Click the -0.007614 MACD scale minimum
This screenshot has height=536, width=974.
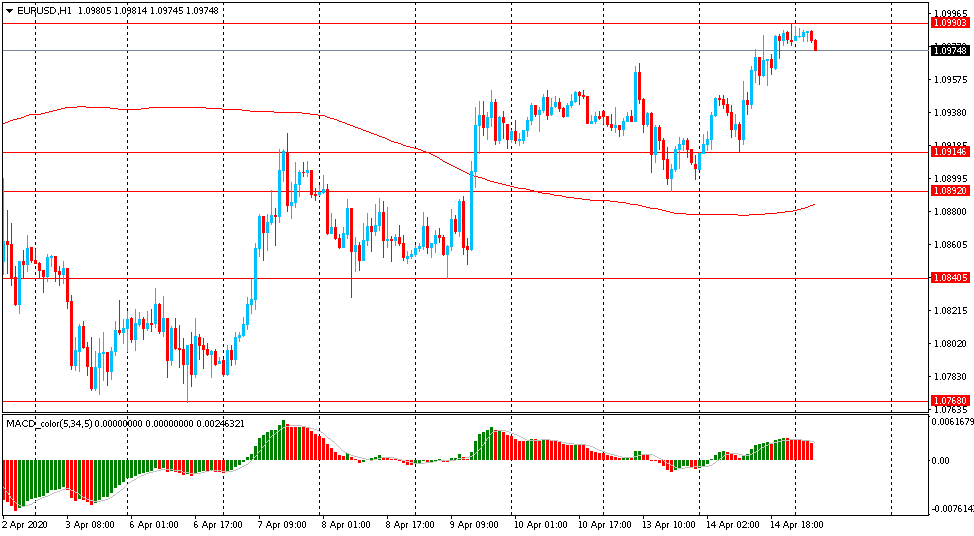click(952, 509)
